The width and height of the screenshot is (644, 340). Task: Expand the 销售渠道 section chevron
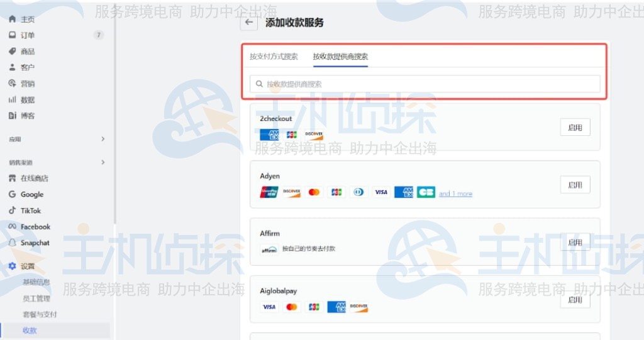click(x=103, y=162)
